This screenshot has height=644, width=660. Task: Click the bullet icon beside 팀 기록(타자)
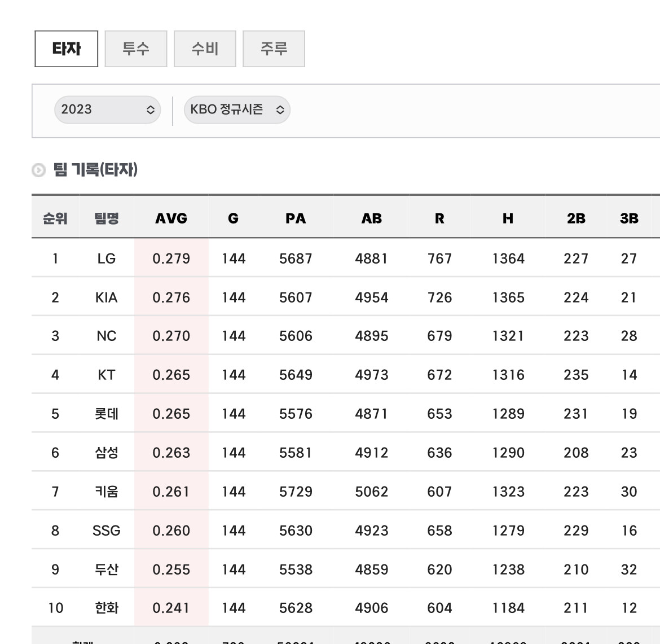(x=38, y=170)
